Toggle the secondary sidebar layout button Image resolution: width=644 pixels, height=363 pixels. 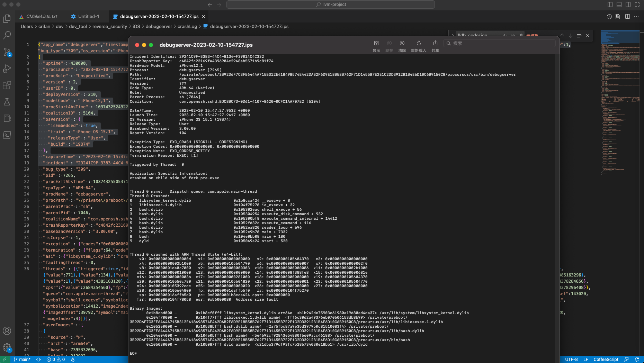coord(628,4)
